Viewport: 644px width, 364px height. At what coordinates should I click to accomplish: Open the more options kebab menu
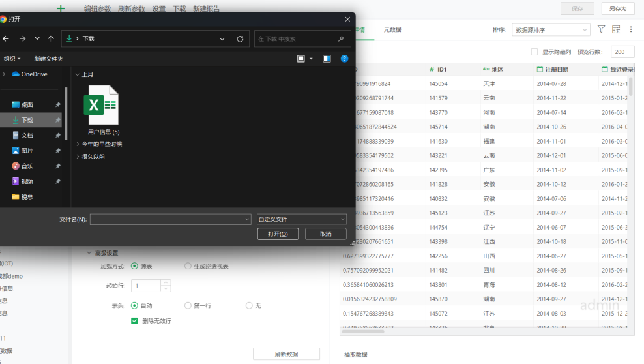pos(631,29)
